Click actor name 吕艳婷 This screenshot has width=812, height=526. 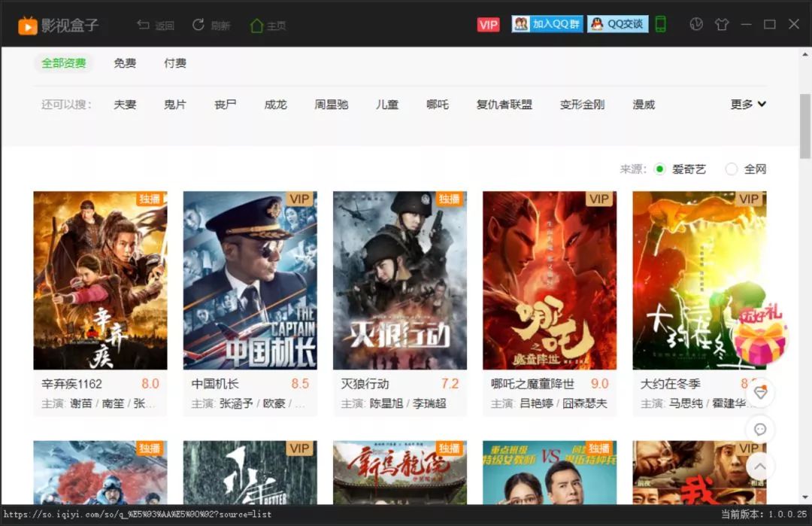537,403
